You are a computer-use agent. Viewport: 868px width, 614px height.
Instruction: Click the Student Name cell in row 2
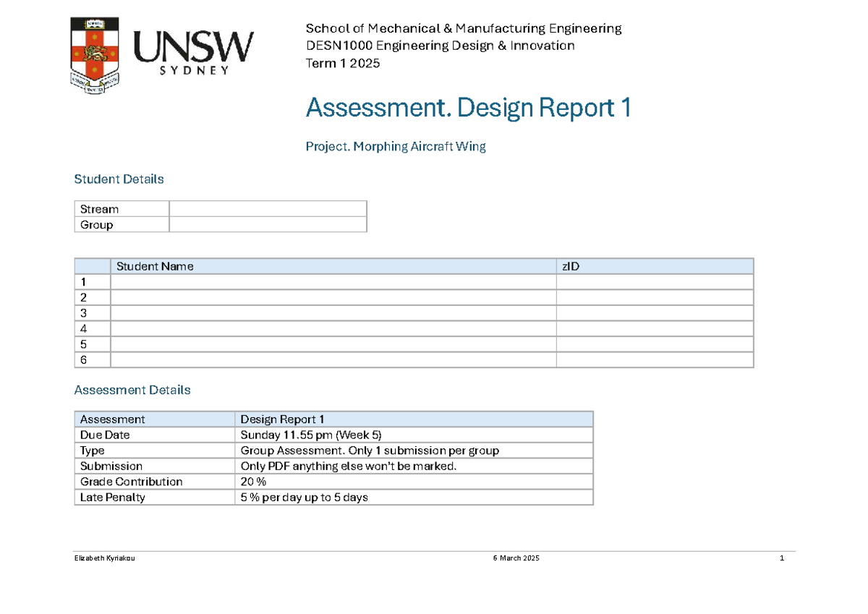pyautogui.click(x=333, y=298)
